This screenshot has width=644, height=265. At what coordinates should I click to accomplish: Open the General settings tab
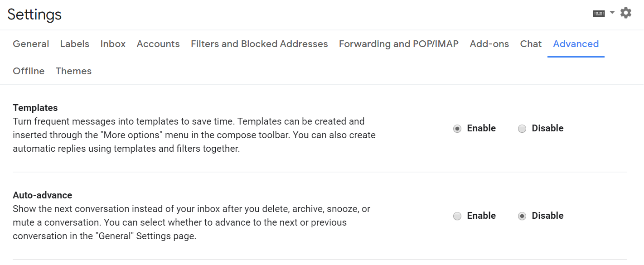click(31, 44)
